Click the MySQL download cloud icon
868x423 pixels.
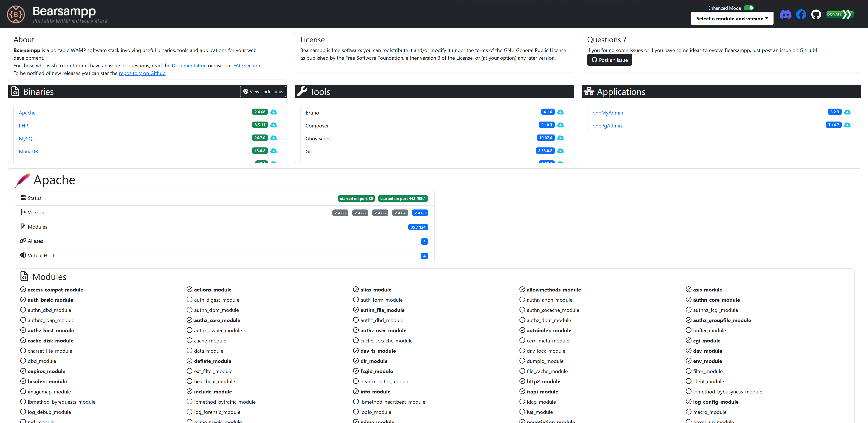coord(274,138)
